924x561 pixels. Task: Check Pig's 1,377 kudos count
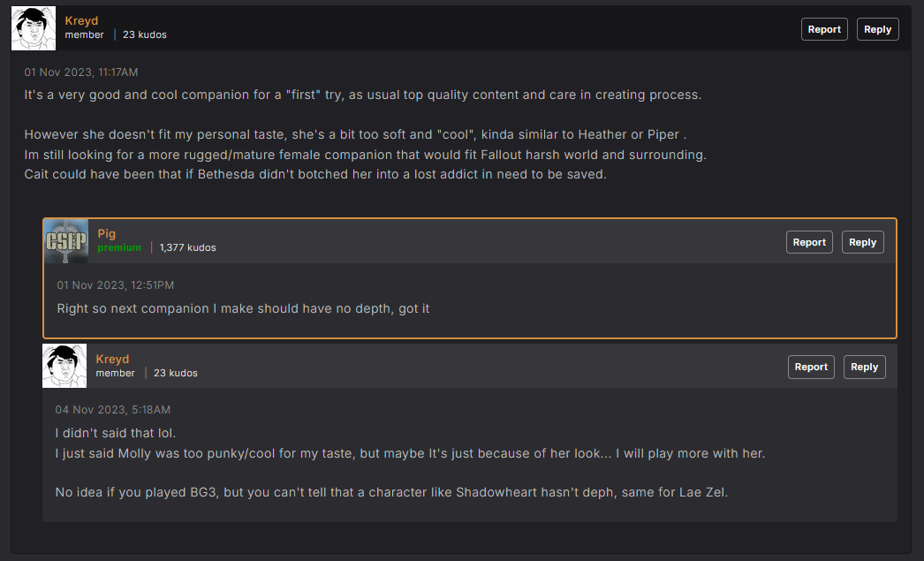pyautogui.click(x=187, y=247)
